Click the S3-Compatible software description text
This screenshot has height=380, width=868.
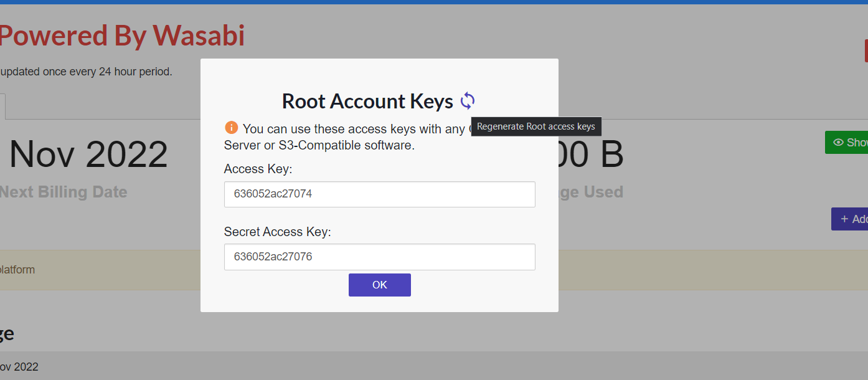click(319, 145)
